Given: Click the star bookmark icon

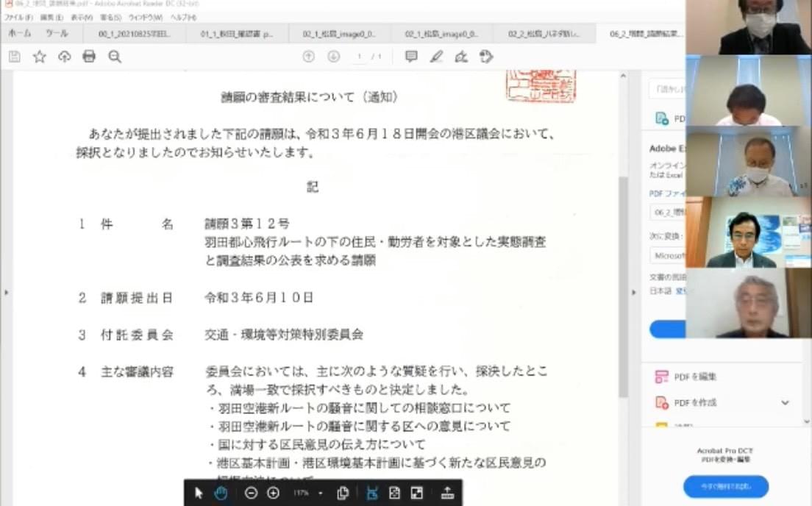Looking at the screenshot, I should [40, 57].
